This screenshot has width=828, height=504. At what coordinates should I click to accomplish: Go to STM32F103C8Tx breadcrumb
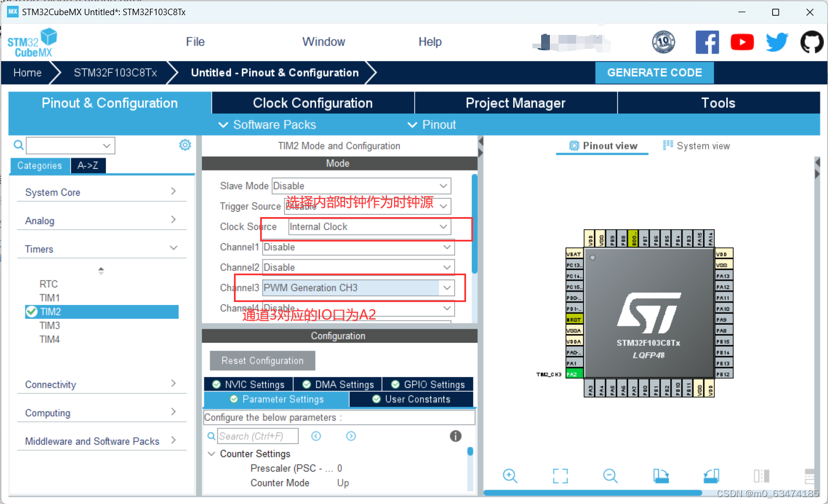[115, 73]
